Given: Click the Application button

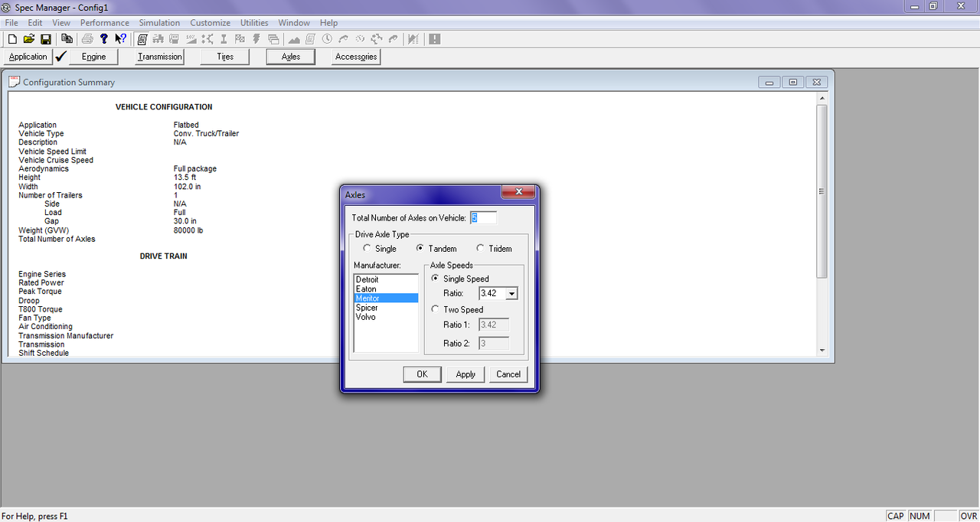Looking at the screenshot, I should pyautogui.click(x=28, y=57).
